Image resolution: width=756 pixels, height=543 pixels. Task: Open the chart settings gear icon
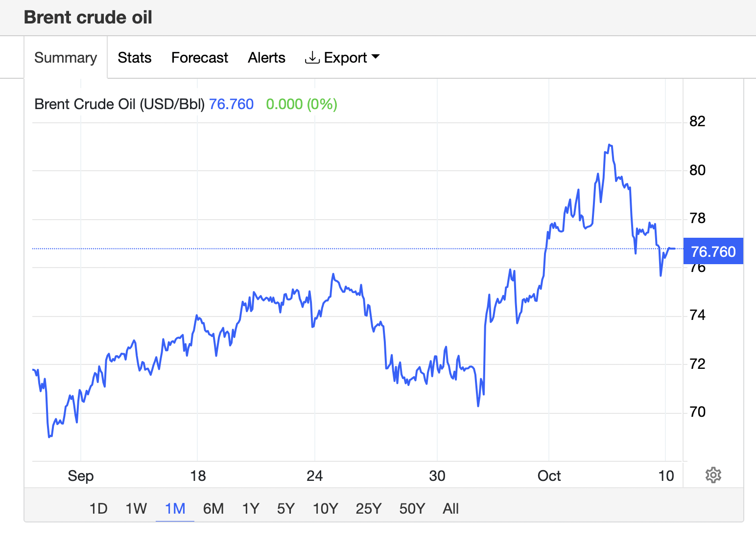click(713, 475)
